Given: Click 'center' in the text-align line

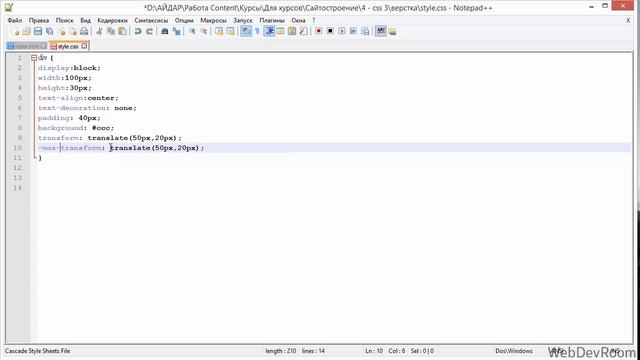Looking at the screenshot, I should pyautogui.click(x=101, y=98).
